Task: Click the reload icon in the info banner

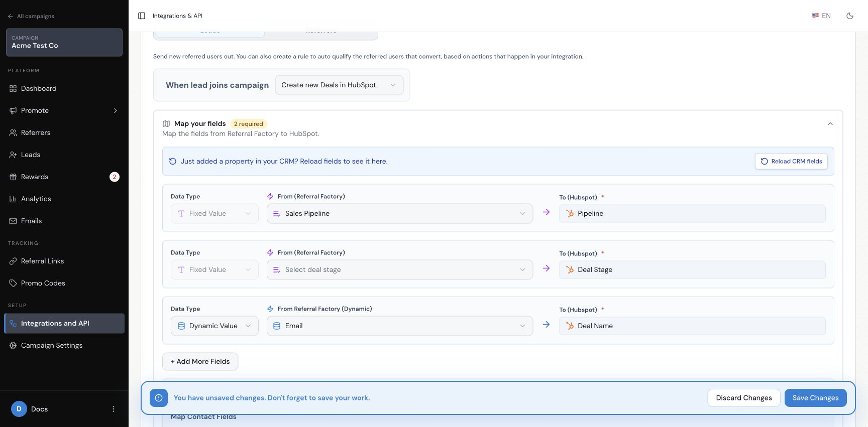Action: (173, 161)
